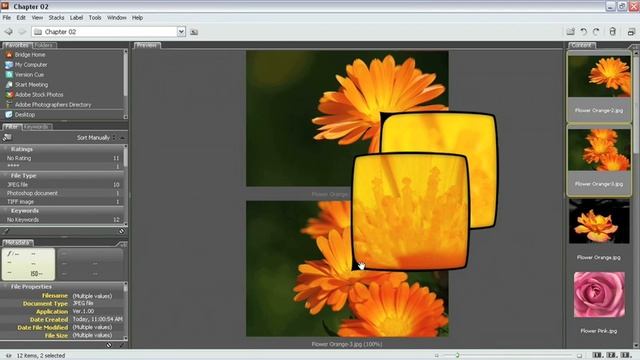
Task: Filter by JPEG file type
Action: pyautogui.click(x=62, y=184)
